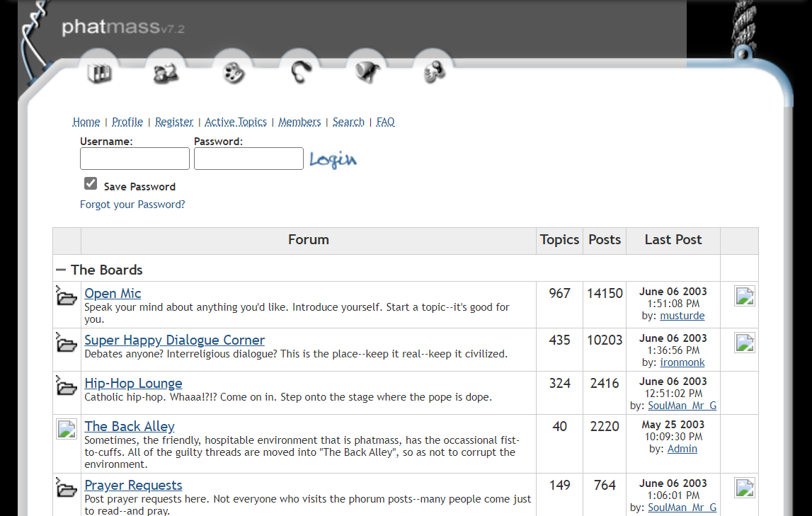Click the Forum column header
The width and height of the screenshot is (812, 516).
point(309,240)
